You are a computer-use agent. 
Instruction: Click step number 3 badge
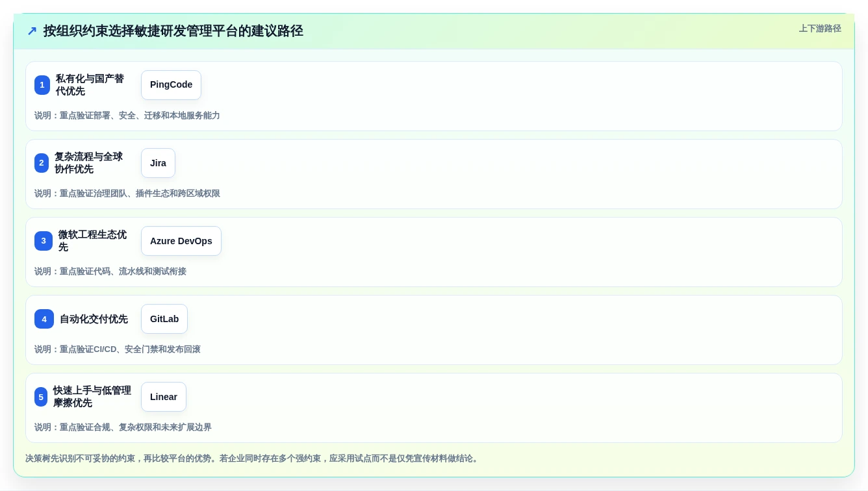(x=44, y=241)
